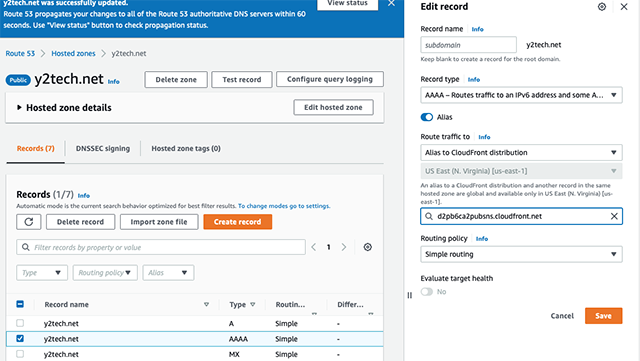
Task: Switch to the DNSSEC signing tab
Action: pyautogui.click(x=103, y=149)
